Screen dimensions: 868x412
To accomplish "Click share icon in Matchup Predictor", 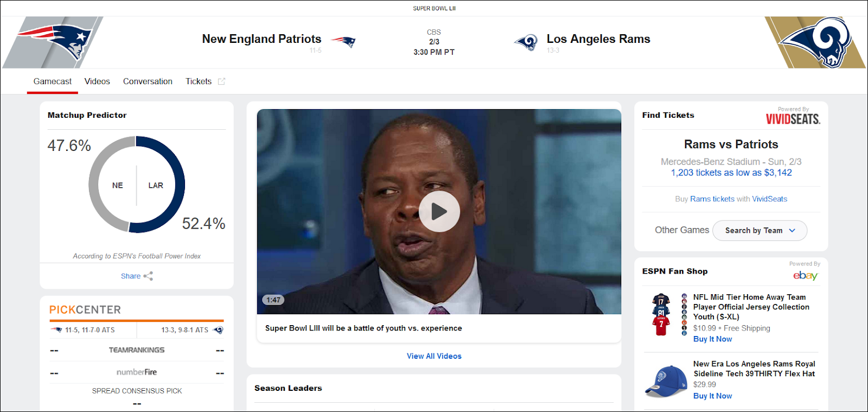I will 148,276.
